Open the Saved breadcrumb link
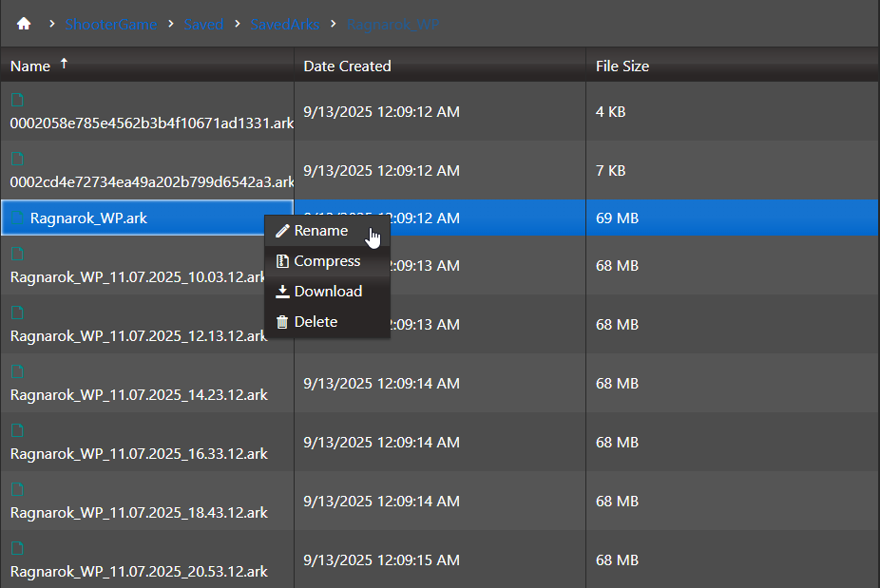Screen dimensions: 880x588 203,24
